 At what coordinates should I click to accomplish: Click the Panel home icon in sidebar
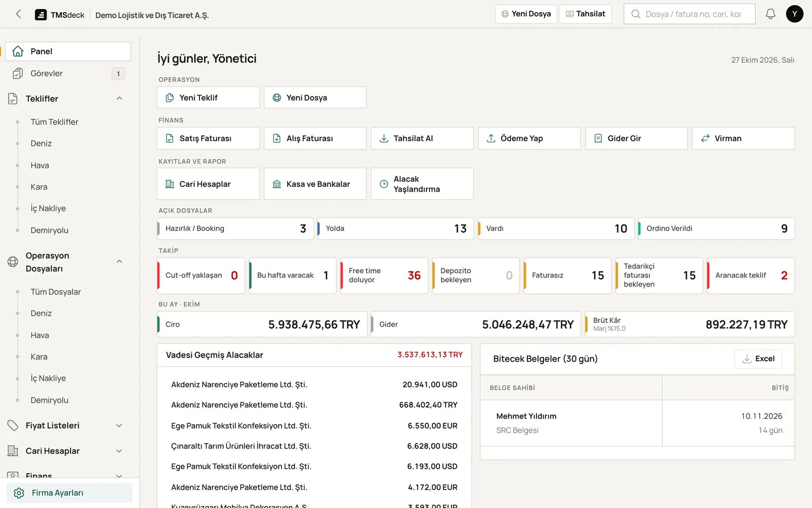18,51
